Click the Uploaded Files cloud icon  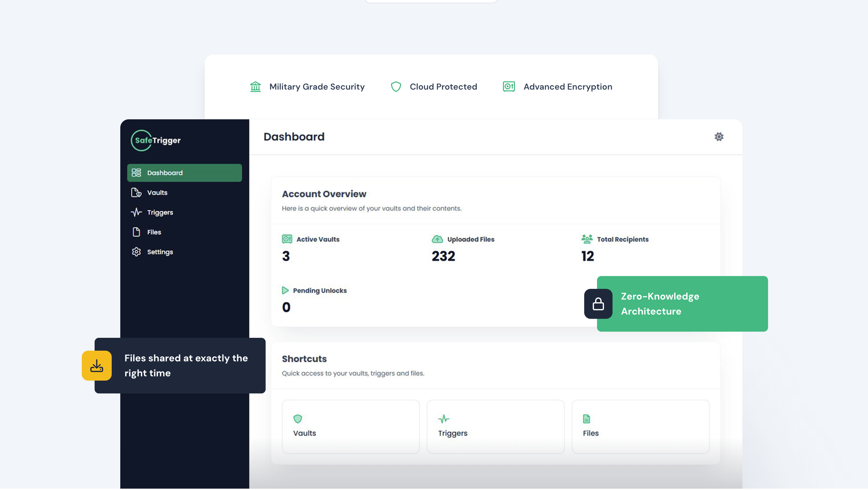click(x=437, y=240)
